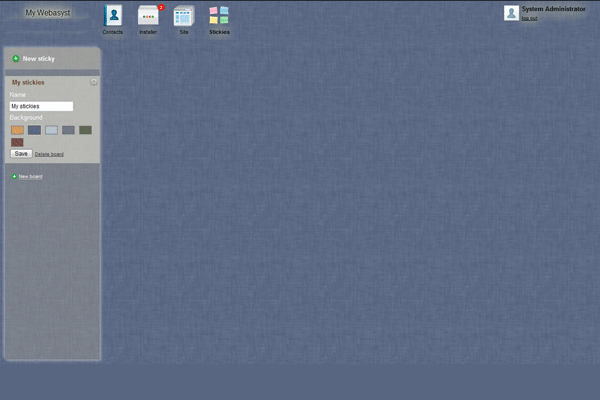Open the Contacts app

pyautogui.click(x=112, y=16)
